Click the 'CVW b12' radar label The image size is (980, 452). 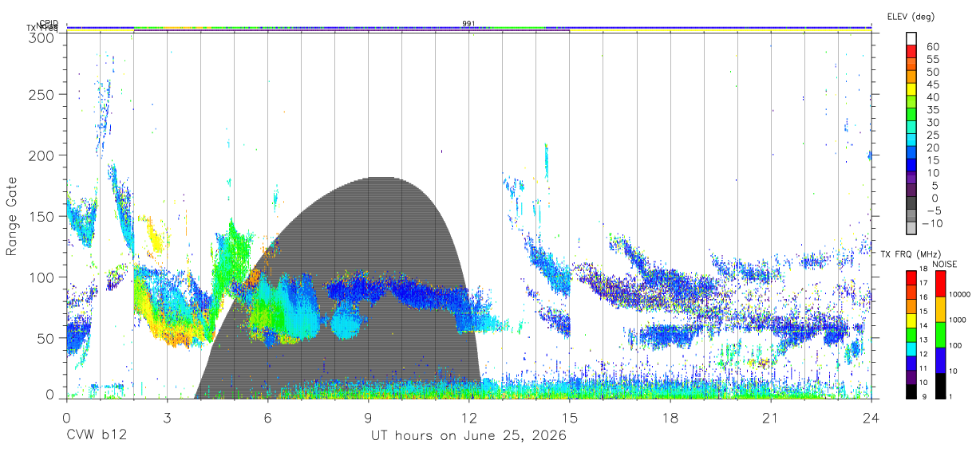tap(97, 436)
